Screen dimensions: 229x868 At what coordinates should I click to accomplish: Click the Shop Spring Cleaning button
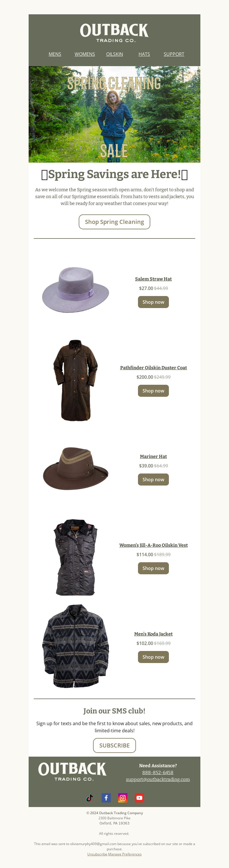pyautogui.click(x=114, y=222)
